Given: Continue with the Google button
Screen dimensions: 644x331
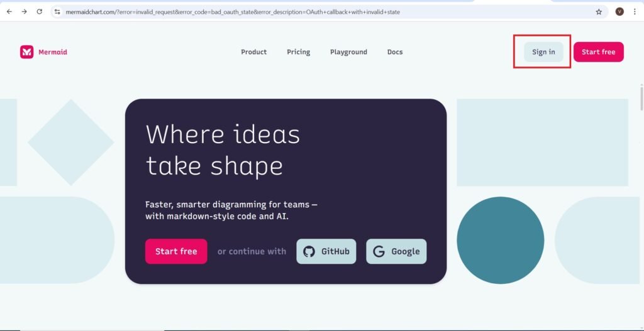Looking at the screenshot, I should [x=396, y=251].
